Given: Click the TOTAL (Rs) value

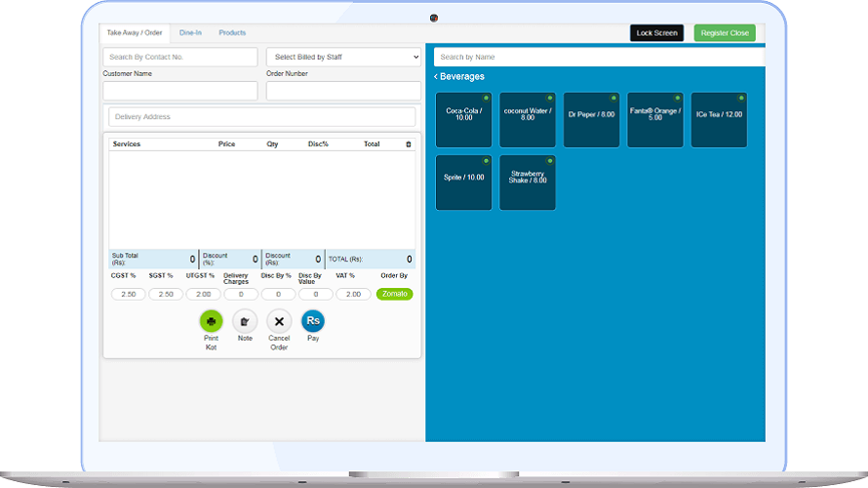Looking at the screenshot, I should coord(409,260).
